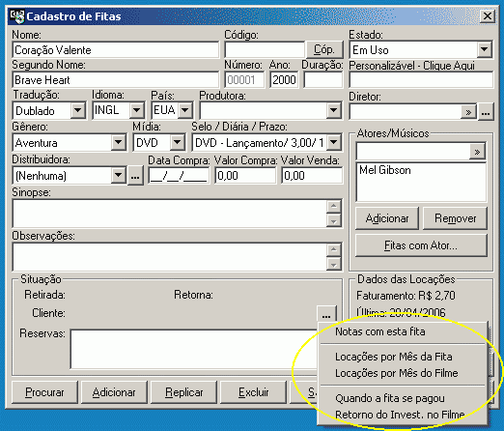Choose 'Locações por Mês do Filme'
The image size is (504, 431).
coord(397,373)
